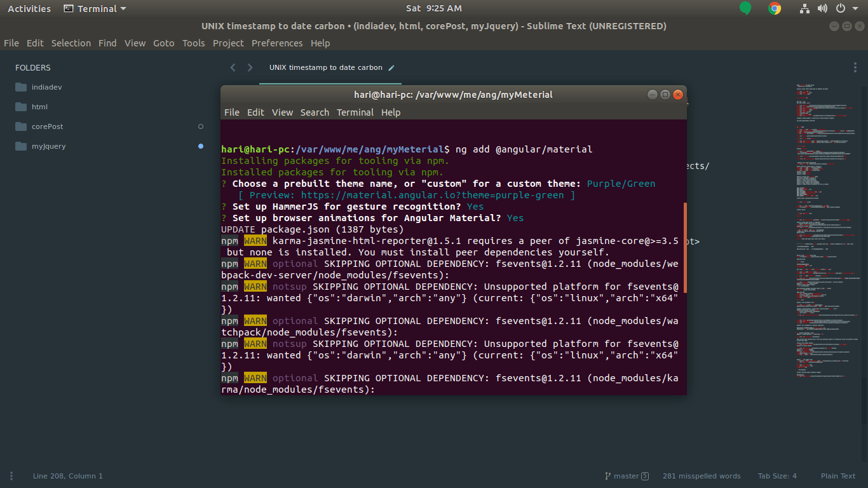868x488 pixels.
Task: Click the sidebar toggle dots in status bar
Action: click(11, 475)
